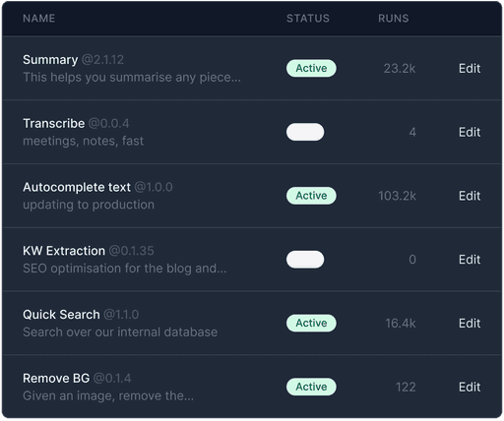Screen dimensions: 504x421
Task: Click the version tag @0.1.4
Action: coord(112,378)
